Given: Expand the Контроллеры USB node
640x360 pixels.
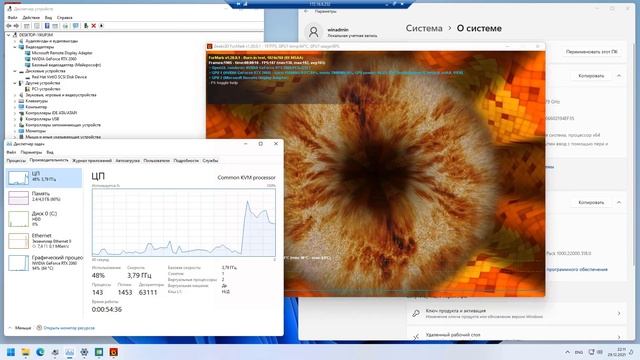Looking at the screenshot, I should click(15, 119).
